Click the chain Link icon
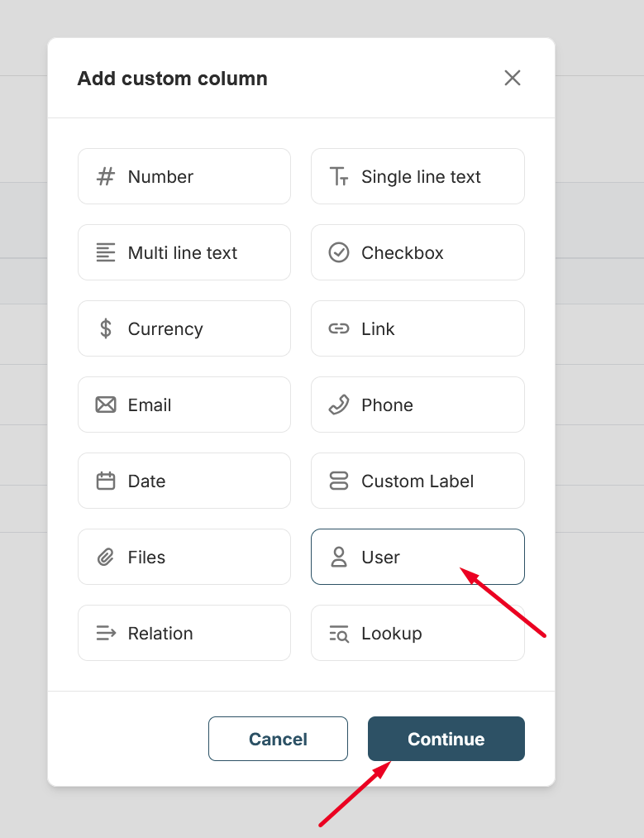This screenshot has width=644, height=838. [339, 328]
